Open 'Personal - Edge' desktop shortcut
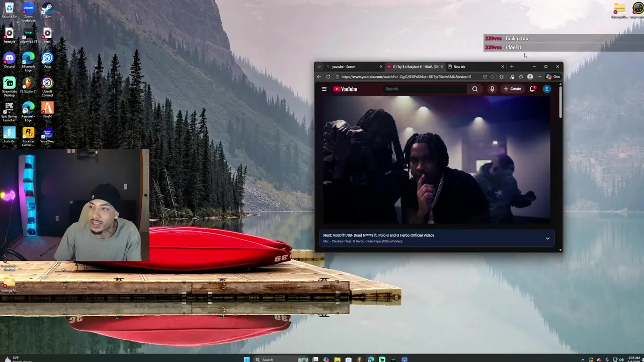The image size is (644, 362). [x=28, y=112]
